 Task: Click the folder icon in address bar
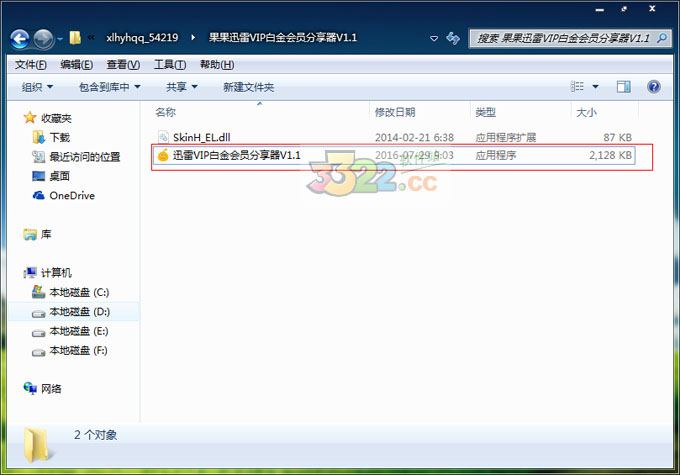click(75, 38)
